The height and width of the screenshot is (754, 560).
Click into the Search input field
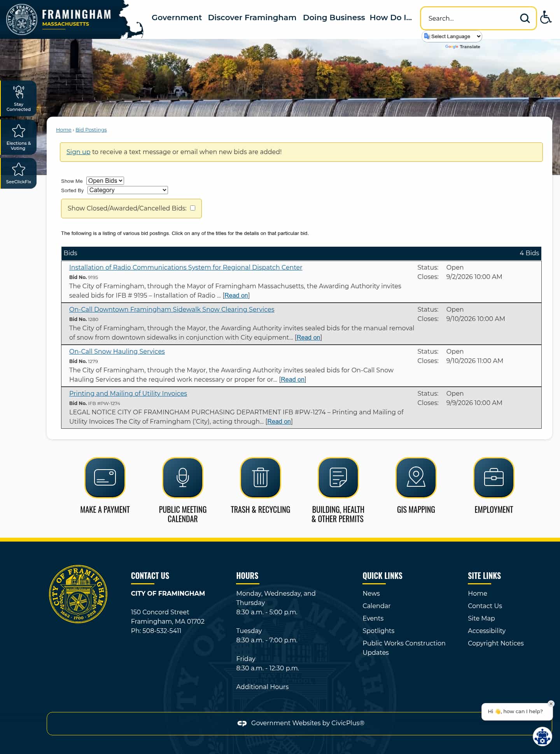[471, 18]
